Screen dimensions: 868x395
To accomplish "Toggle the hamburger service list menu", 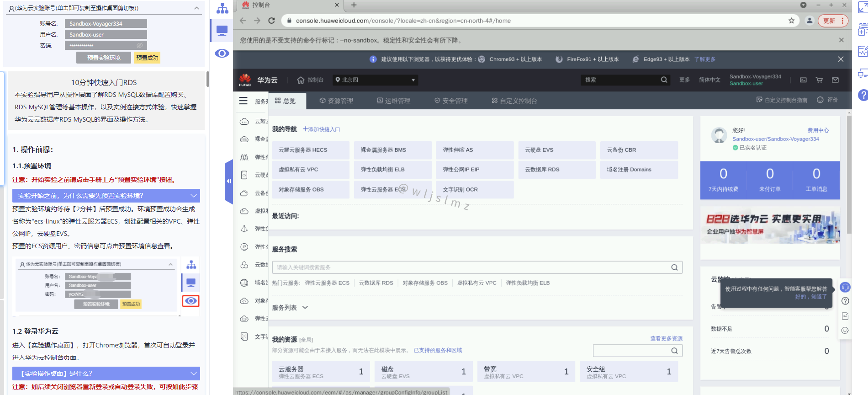I will point(243,101).
